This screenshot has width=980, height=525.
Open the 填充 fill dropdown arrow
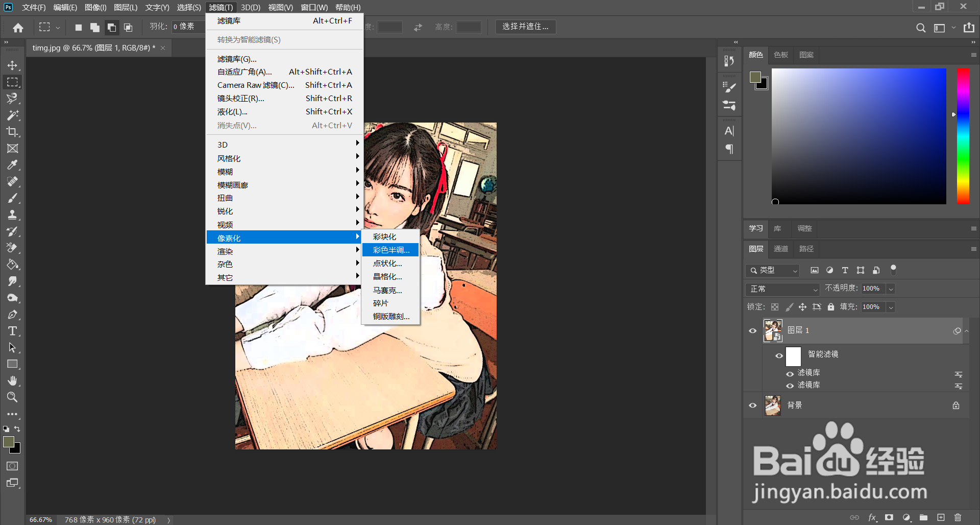click(891, 307)
